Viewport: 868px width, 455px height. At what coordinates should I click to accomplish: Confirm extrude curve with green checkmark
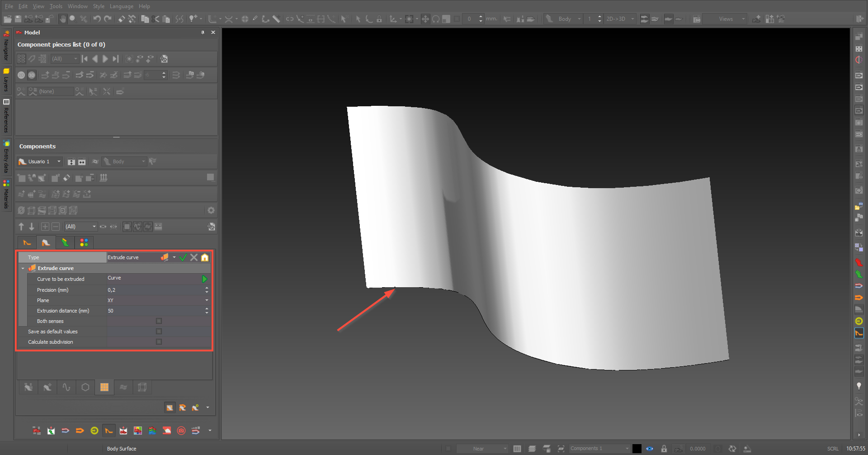tap(183, 257)
